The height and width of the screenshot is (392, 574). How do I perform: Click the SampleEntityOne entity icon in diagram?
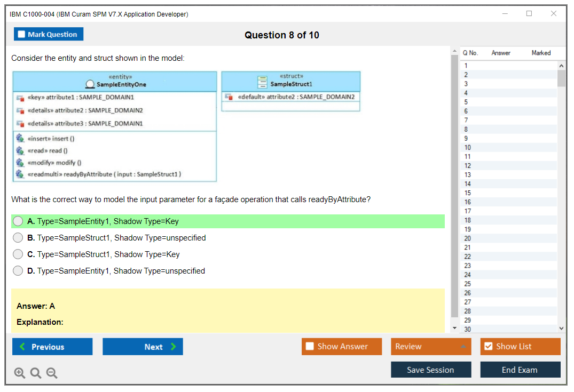(90, 84)
